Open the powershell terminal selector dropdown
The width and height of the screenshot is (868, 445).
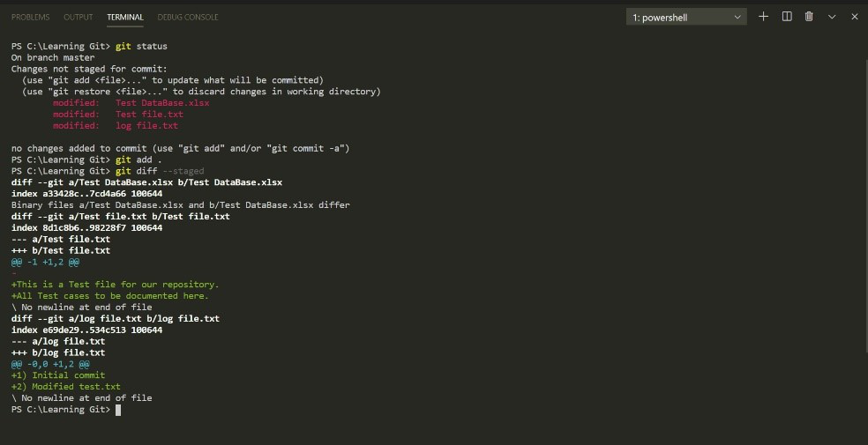pyautogui.click(x=688, y=18)
